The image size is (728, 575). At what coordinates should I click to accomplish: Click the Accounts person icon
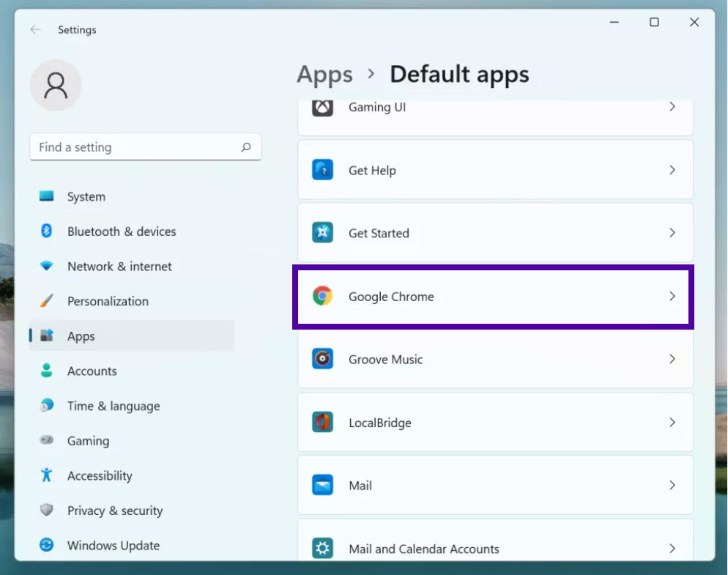[46, 370]
